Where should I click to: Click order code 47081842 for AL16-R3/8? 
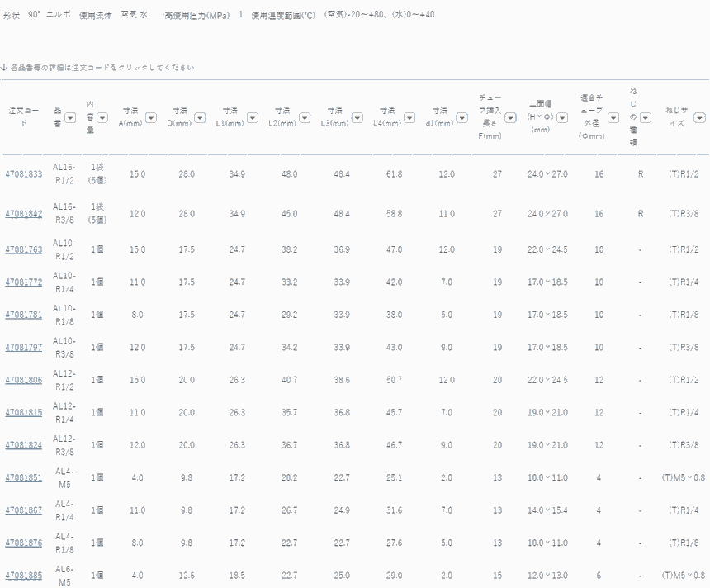24,214
